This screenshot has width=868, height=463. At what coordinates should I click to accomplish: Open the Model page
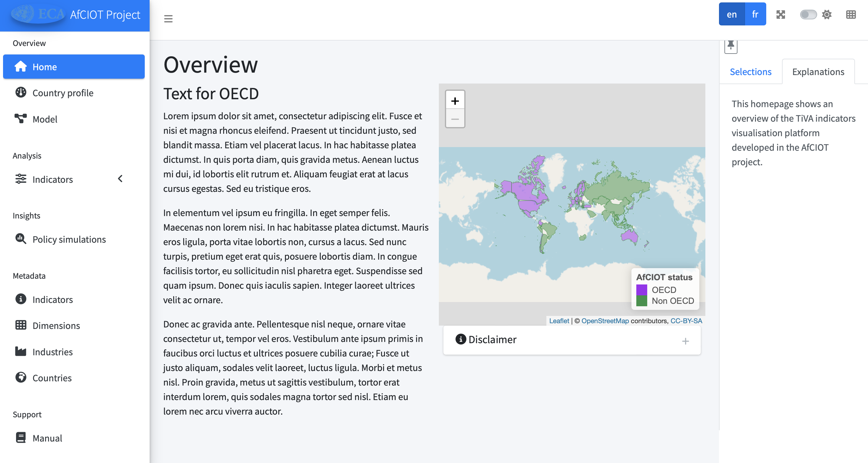coord(45,119)
